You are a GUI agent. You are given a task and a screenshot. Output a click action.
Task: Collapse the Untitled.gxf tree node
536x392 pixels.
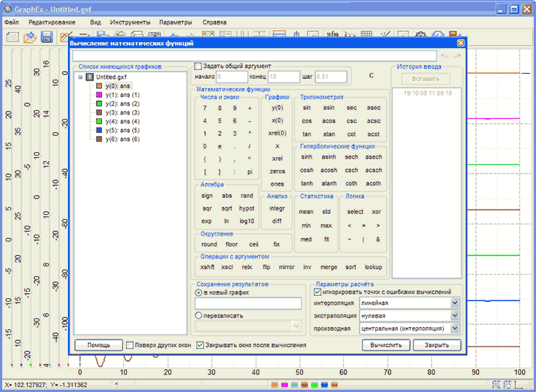80,77
